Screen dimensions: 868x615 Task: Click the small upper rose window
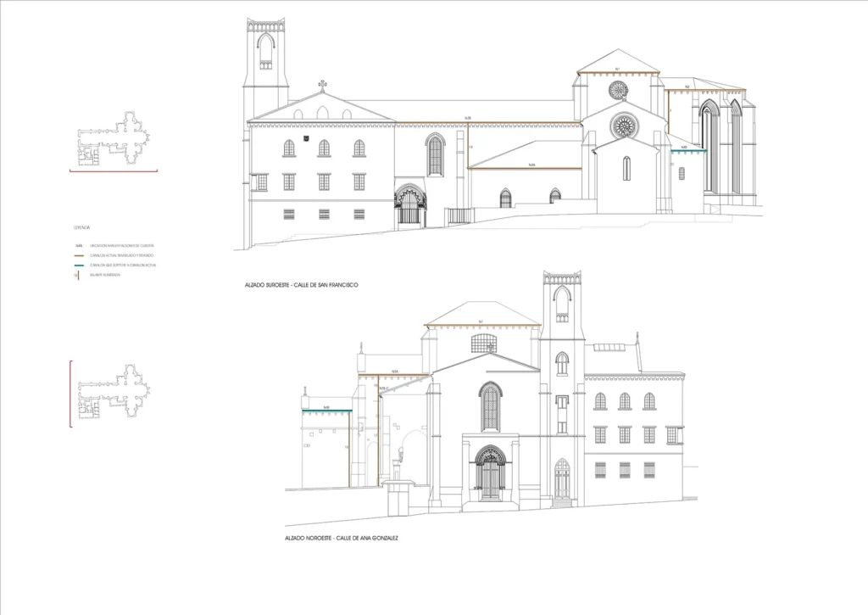pyautogui.click(x=617, y=90)
